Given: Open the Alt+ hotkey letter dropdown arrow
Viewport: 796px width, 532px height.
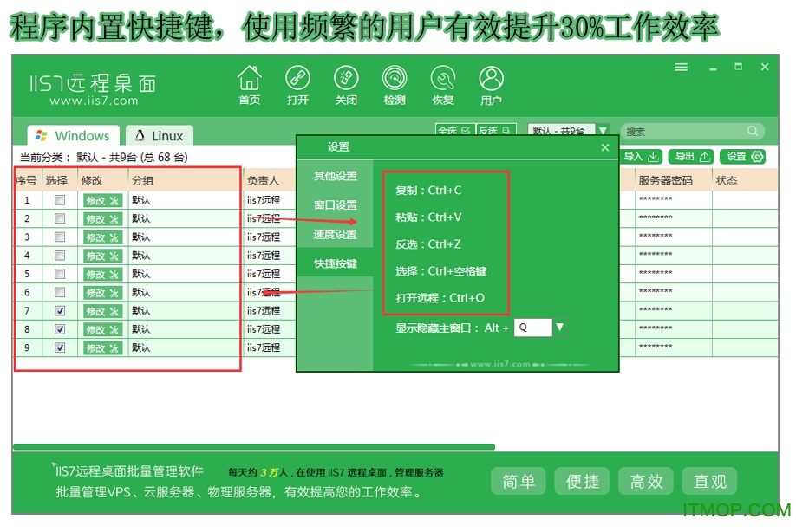Looking at the screenshot, I should (x=559, y=328).
